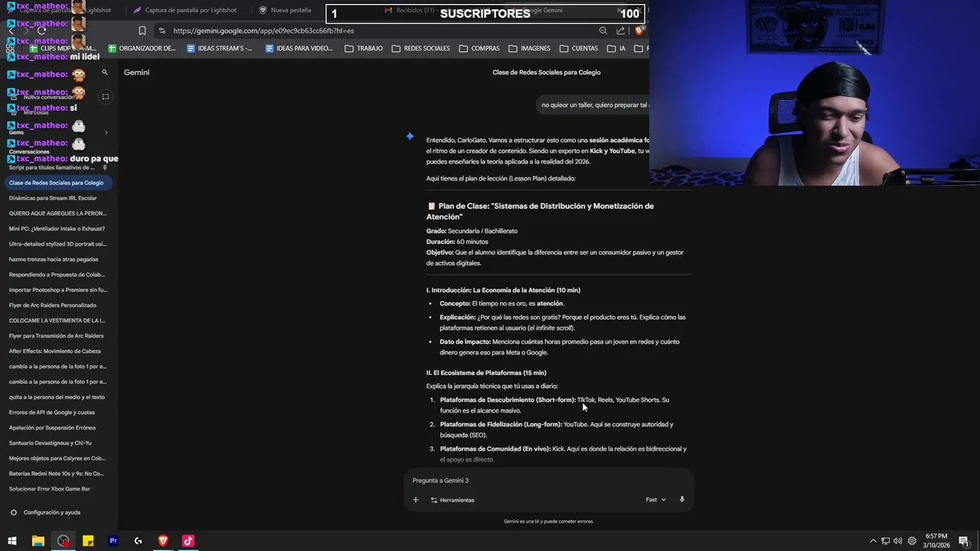Open CUENTAS bookmarks folder
The height and width of the screenshot is (551, 980).
pyautogui.click(x=579, y=48)
